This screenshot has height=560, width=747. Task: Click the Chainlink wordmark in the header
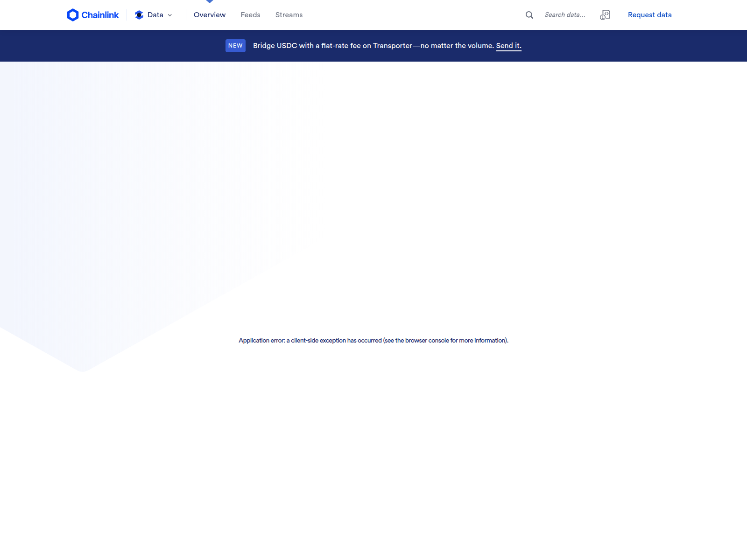pyautogui.click(x=99, y=14)
